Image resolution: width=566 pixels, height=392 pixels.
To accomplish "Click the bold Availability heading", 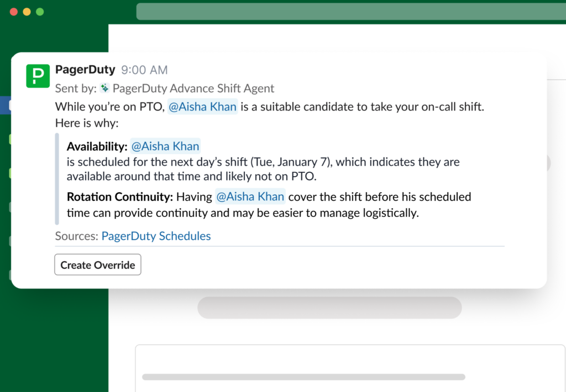I will tap(97, 146).
